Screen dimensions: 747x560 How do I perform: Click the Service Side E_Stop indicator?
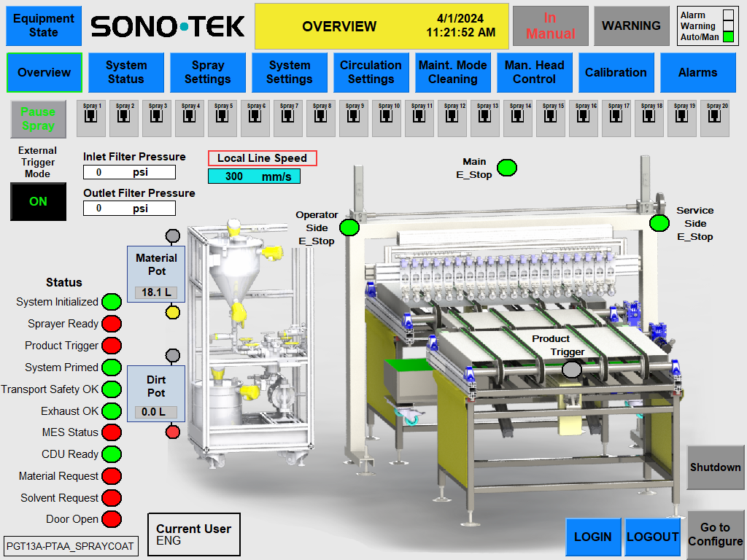point(659,222)
